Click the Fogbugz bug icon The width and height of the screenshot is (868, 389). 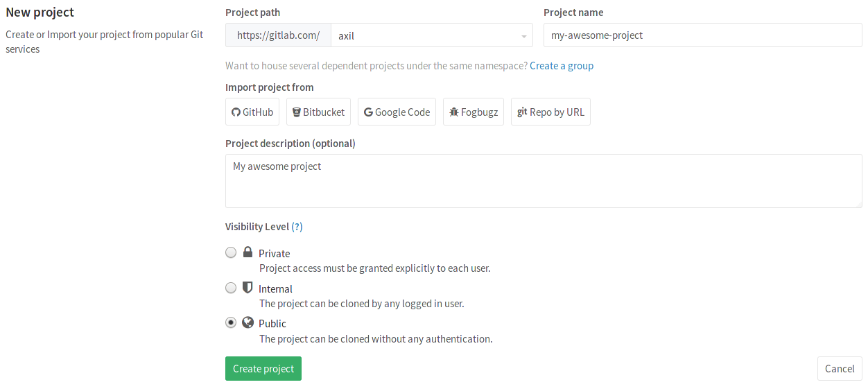coord(454,112)
